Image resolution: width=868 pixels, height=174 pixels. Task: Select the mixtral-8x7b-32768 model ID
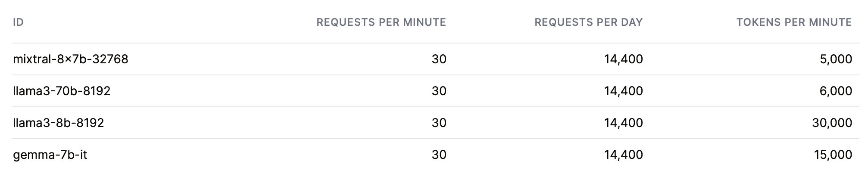[71, 59]
